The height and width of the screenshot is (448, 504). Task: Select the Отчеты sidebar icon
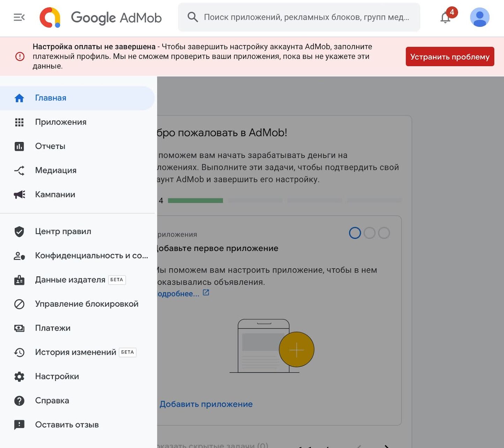19,146
